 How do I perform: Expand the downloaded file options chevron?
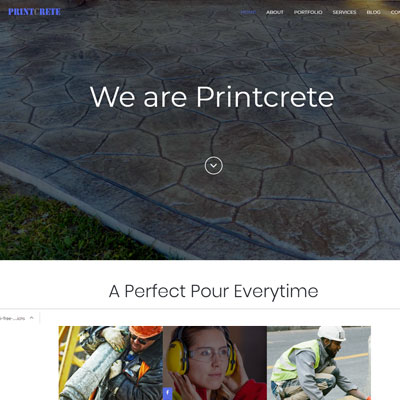[32, 318]
